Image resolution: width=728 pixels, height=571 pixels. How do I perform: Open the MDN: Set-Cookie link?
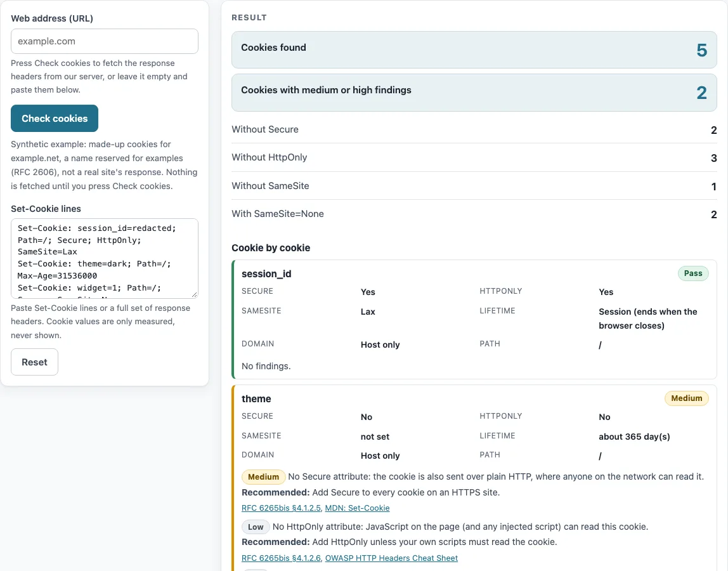point(357,508)
